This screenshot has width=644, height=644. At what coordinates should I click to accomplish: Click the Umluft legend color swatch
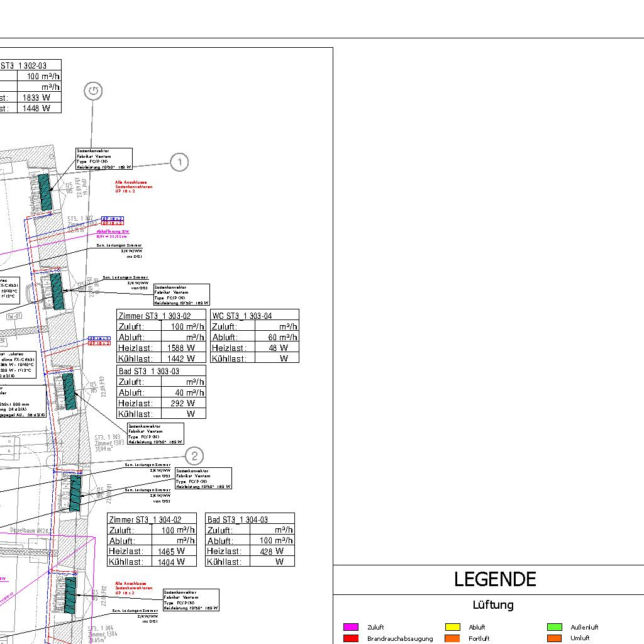554,638
